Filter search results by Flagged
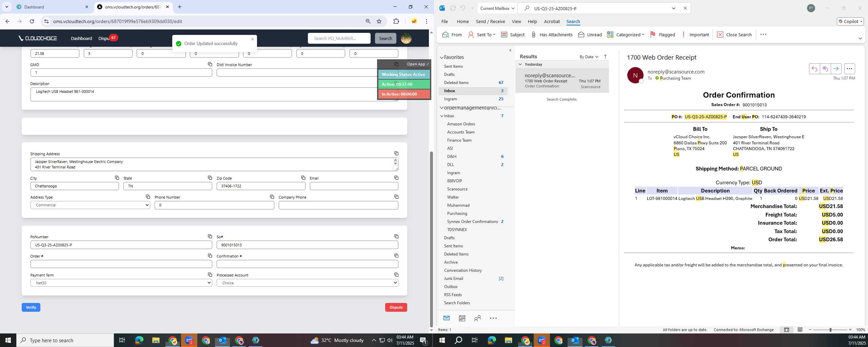Viewport: 868px width, 347px height. click(x=663, y=35)
